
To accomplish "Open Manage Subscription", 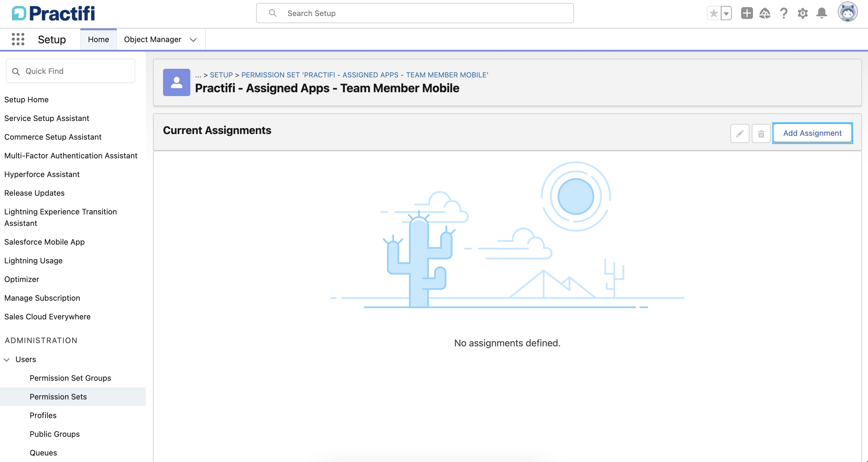I will coord(42,298).
